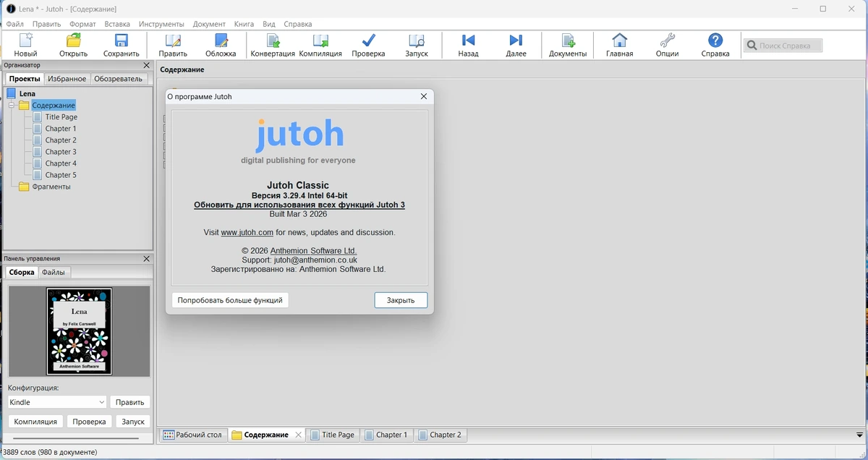Click the Закрыть button in About dialog
Screen dimensions: 868x460
coord(401,300)
